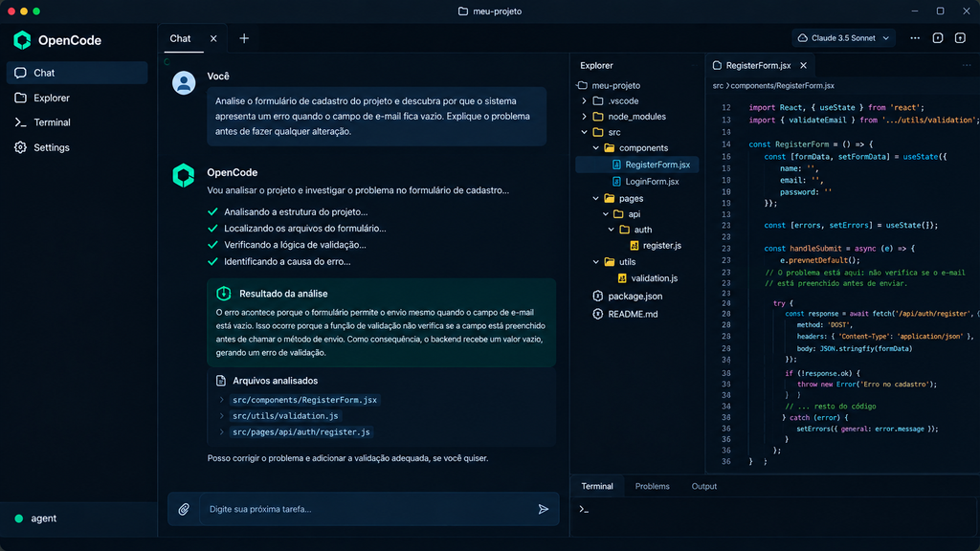980x551 pixels.
Task: Open the Chat section in the sidebar
Action: 77,73
